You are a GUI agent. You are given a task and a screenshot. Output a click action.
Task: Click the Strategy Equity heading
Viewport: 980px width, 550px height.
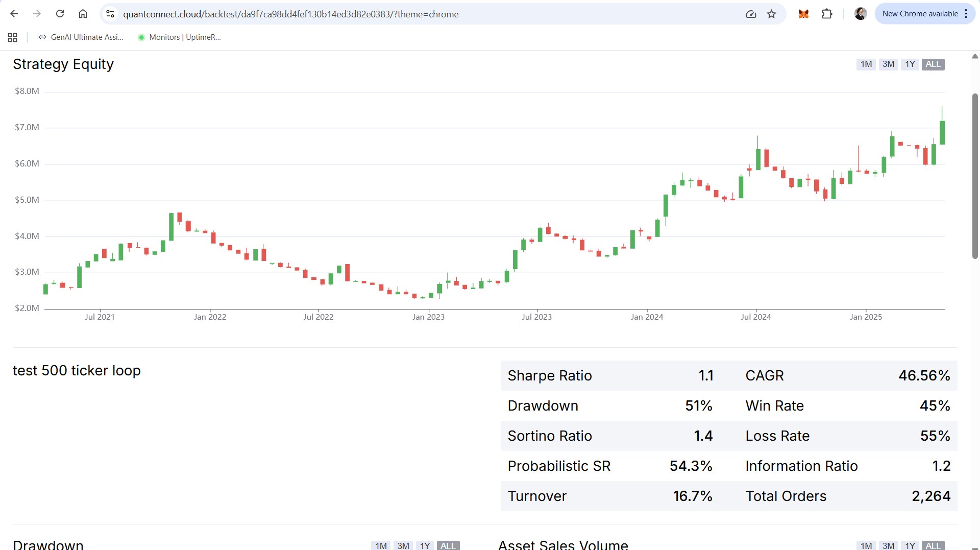coord(63,64)
